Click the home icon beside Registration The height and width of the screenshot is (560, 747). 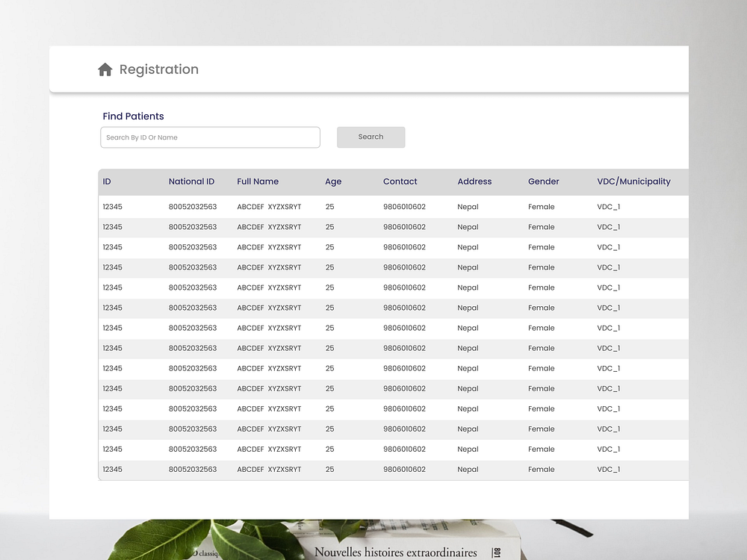pos(105,69)
